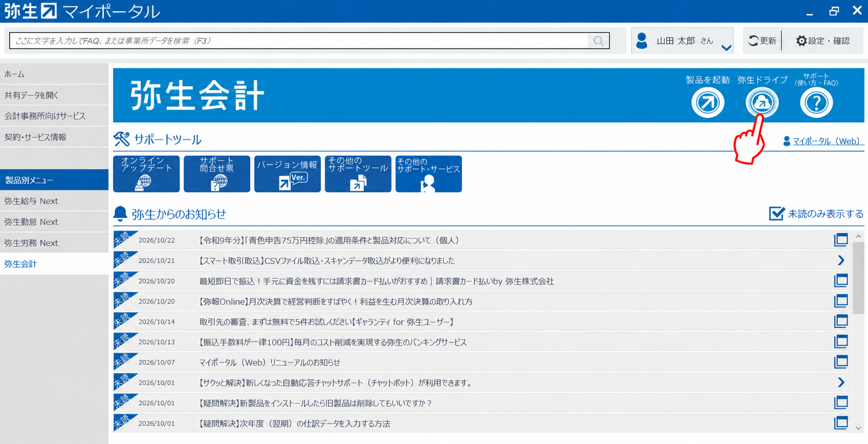Select 弥生勤怠 Next in product menu
This screenshot has width=868, height=444.
click(x=54, y=222)
